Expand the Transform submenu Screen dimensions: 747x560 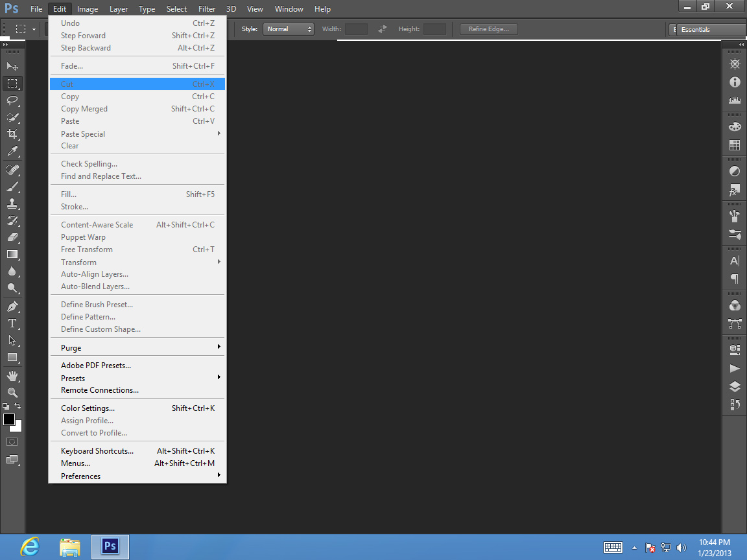[137, 262]
